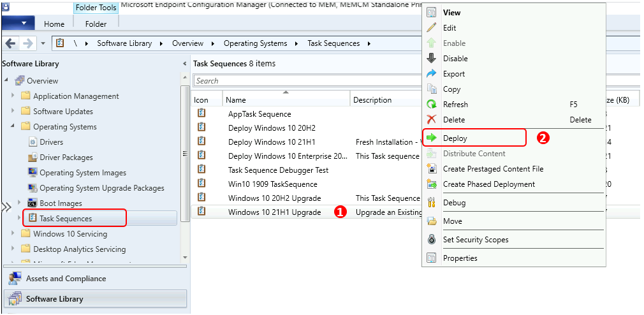The height and width of the screenshot is (315, 644).
Task: Click the Export arrow icon
Action: coord(431,74)
